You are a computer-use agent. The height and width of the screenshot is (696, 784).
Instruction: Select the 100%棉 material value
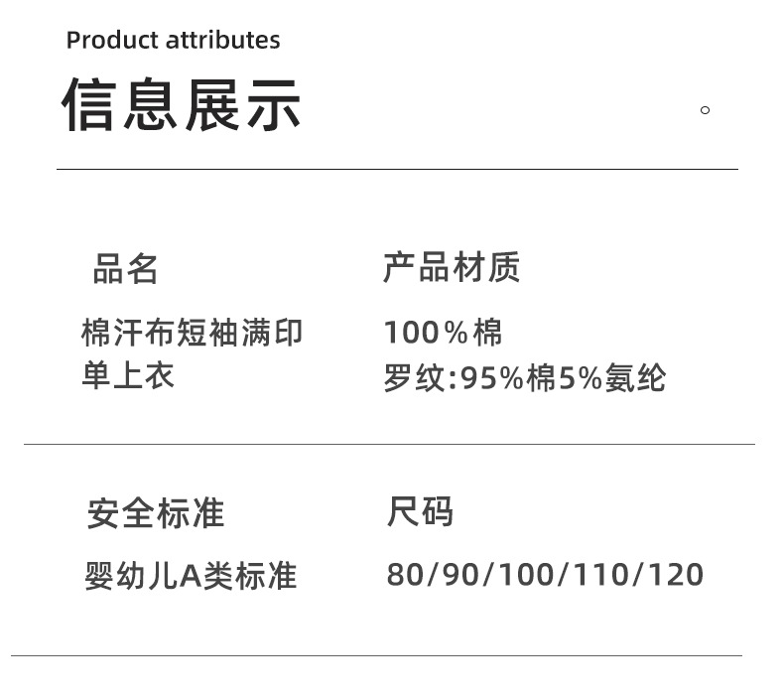pos(444,333)
